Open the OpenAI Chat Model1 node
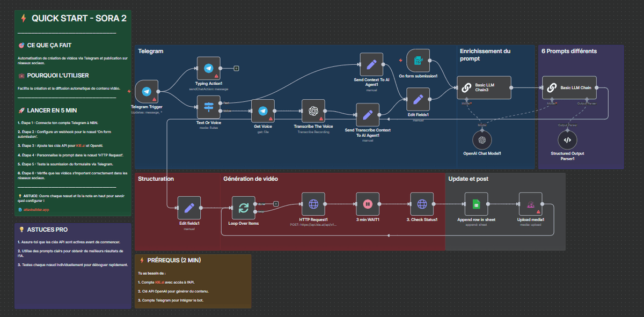The image size is (644, 317). coord(482,139)
